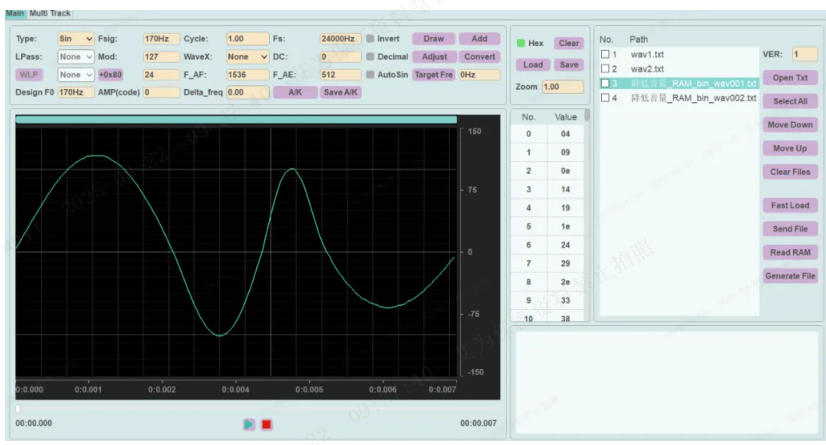826x445 pixels.
Task: Click the VER input field
Action: pyautogui.click(x=805, y=54)
